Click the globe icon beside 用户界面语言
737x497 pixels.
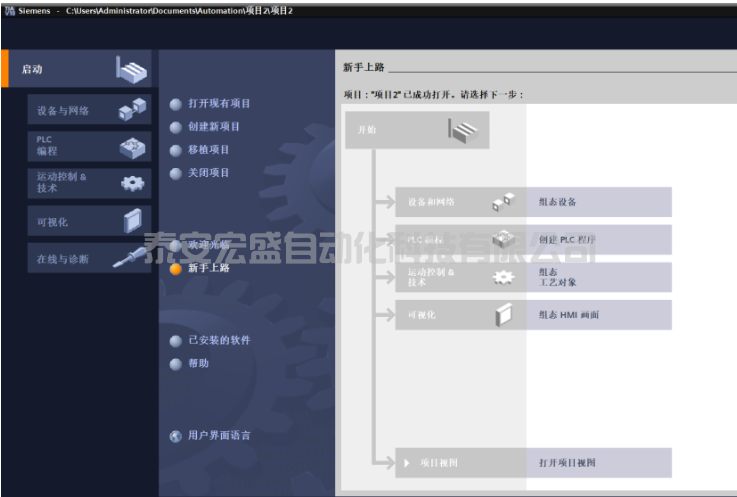pyautogui.click(x=176, y=436)
